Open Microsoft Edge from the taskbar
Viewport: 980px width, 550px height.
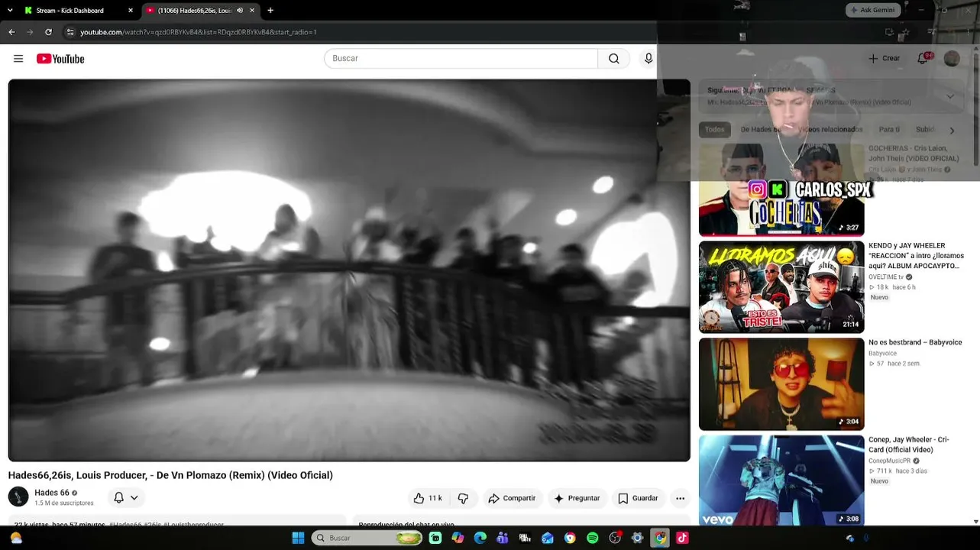click(x=480, y=538)
